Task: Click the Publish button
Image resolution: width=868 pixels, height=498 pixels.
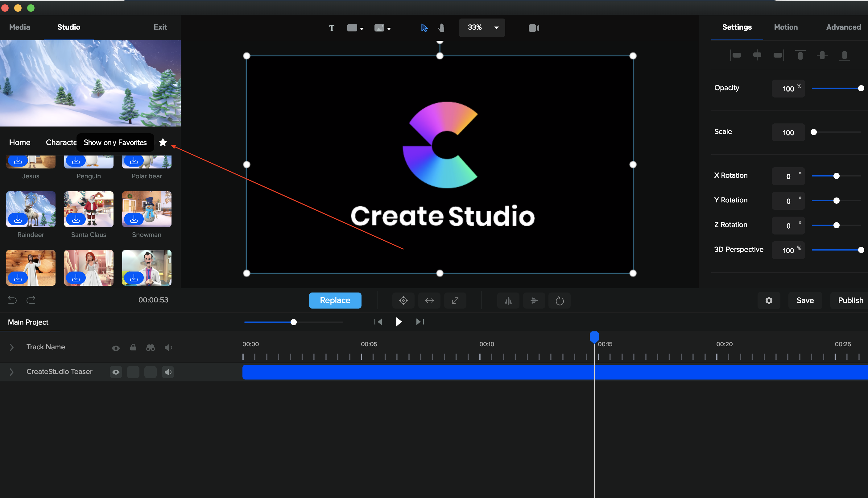Action: pos(850,300)
